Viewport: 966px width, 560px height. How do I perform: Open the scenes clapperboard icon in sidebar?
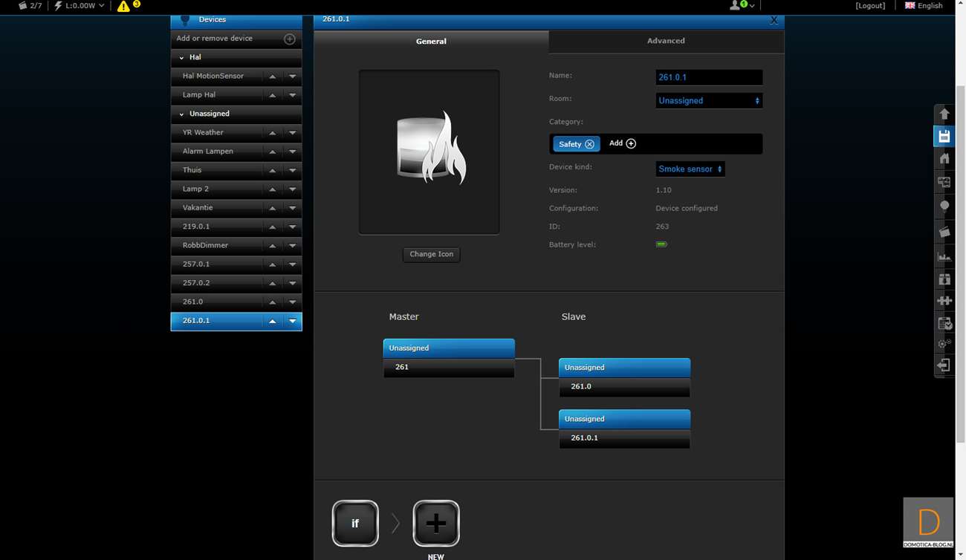[944, 232]
